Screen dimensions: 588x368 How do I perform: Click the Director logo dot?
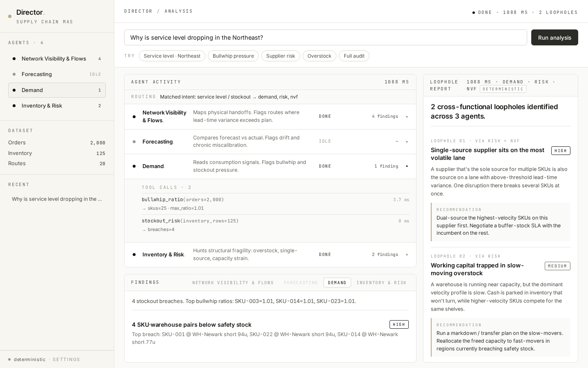pyautogui.click(x=10, y=16)
